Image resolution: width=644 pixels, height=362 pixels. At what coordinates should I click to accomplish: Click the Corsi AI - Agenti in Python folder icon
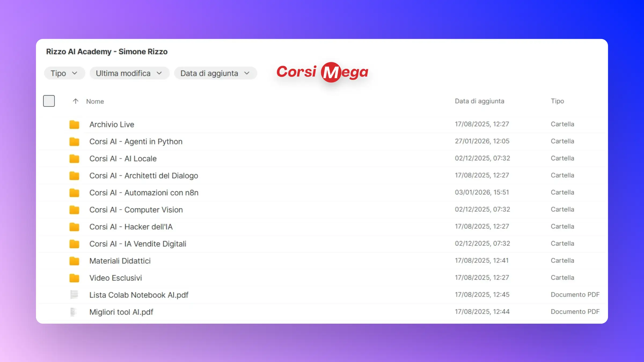[74, 142]
